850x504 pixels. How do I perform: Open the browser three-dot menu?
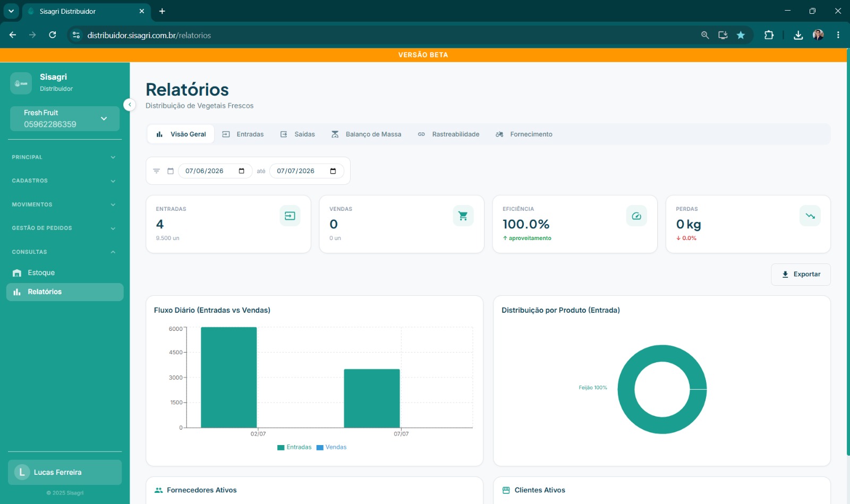[838, 35]
